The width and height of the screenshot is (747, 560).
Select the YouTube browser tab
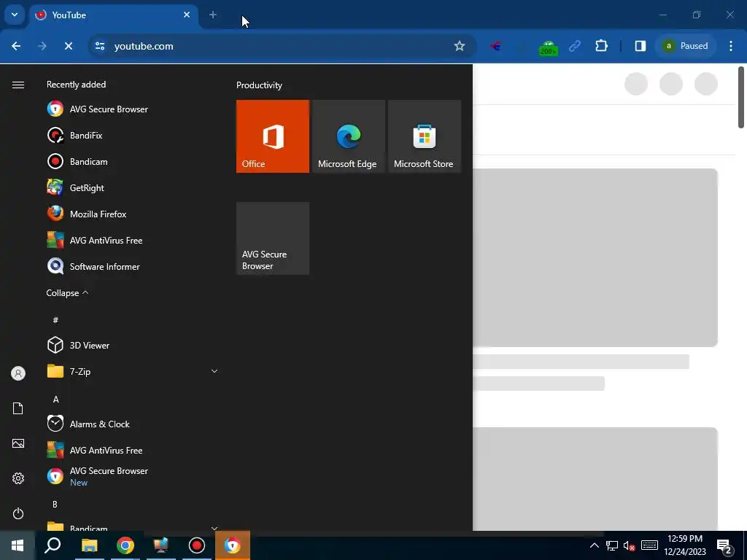pyautogui.click(x=115, y=15)
